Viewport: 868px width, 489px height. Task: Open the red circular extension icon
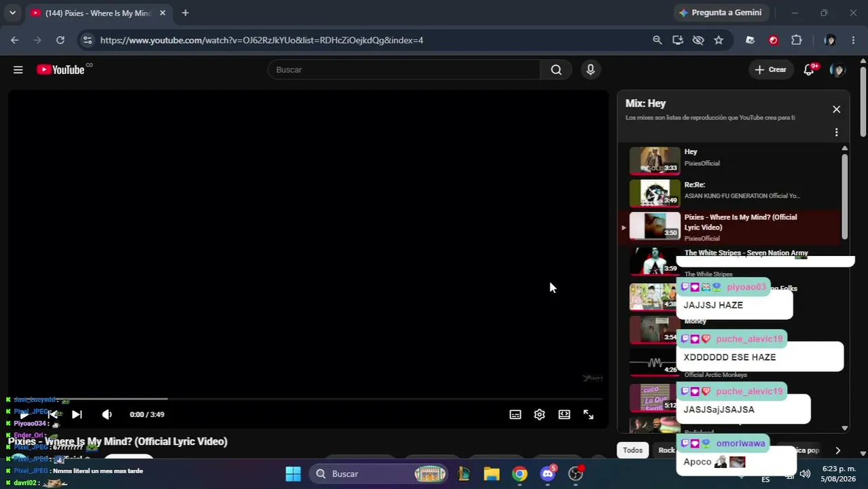pyautogui.click(x=773, y=40)
